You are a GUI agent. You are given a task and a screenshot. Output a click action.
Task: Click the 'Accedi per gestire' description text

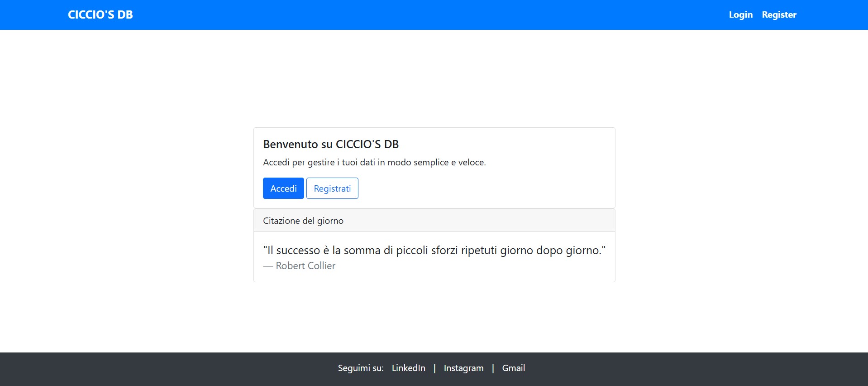[374, 162]
